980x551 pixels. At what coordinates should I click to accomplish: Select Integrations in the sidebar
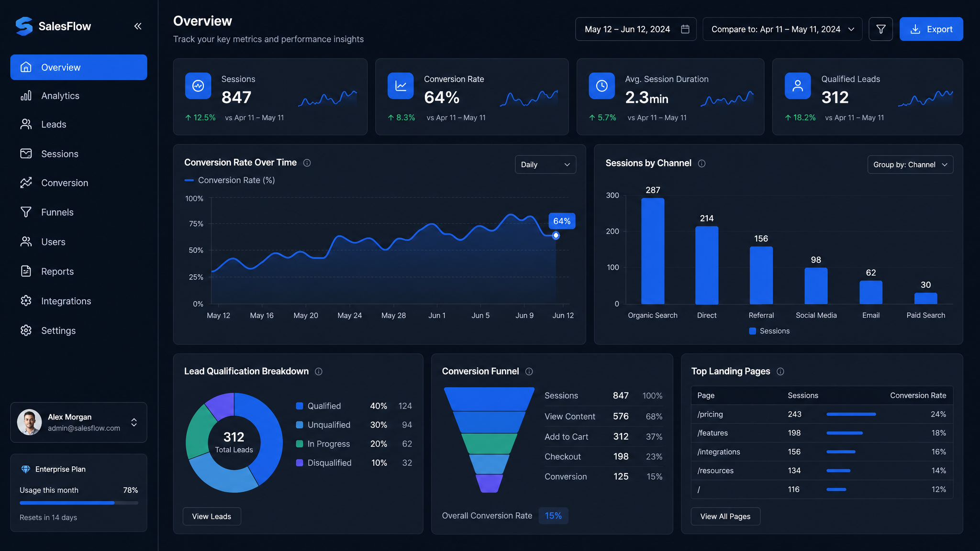(x=78, y=301)
